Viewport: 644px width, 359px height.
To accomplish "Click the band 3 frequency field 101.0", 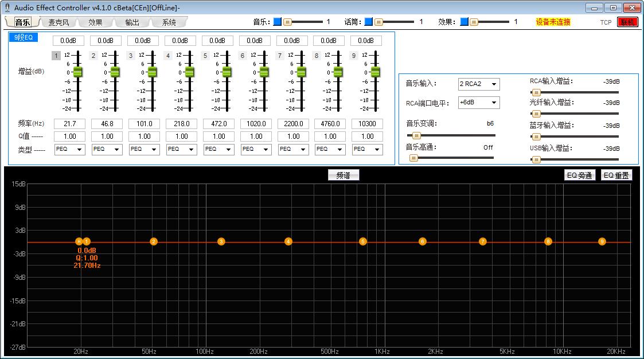I will [x=144, y=124].
